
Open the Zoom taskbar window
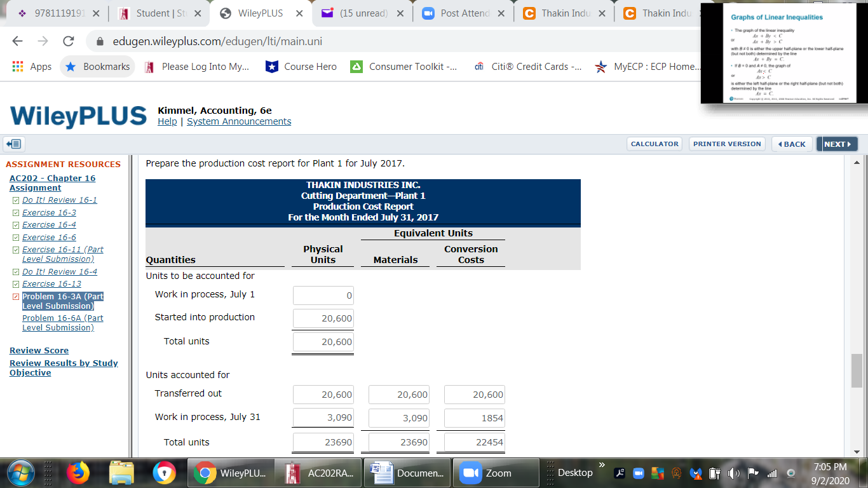[496, 473]
